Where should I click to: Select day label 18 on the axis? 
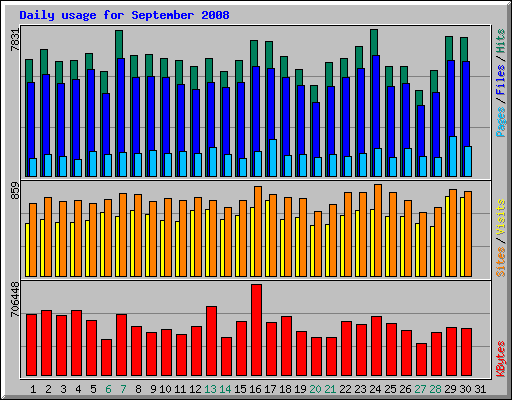(285, 389)
